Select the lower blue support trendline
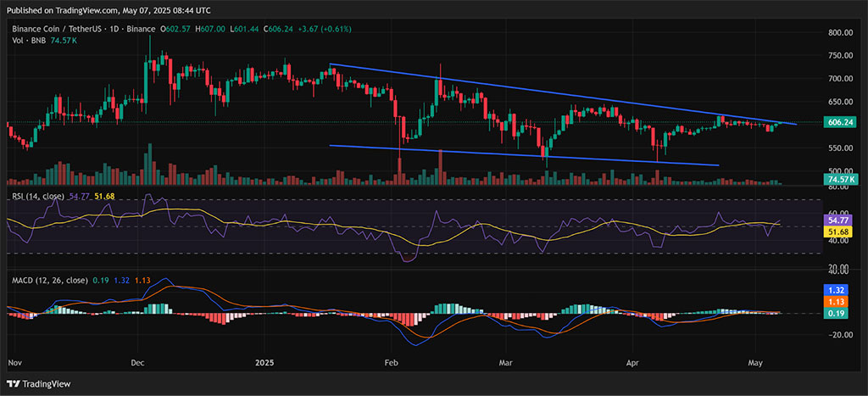Viewport: 868px width, 396px height. 523,156
